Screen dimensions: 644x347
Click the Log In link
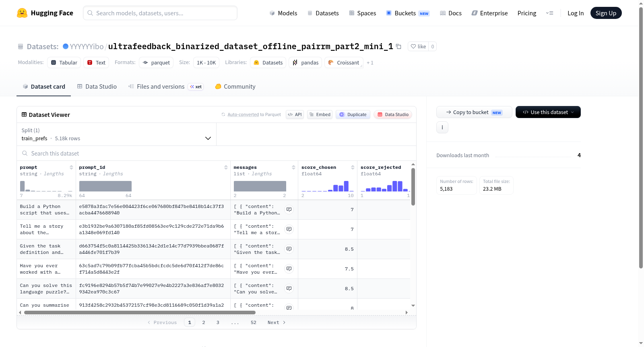[x=576, y=13]
